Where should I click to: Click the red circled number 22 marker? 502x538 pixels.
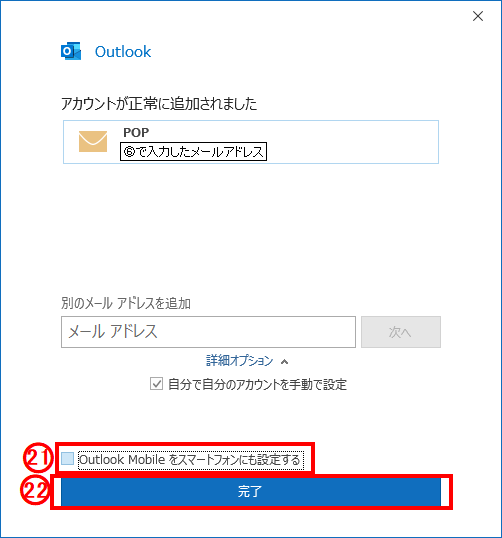pos(35,490)
